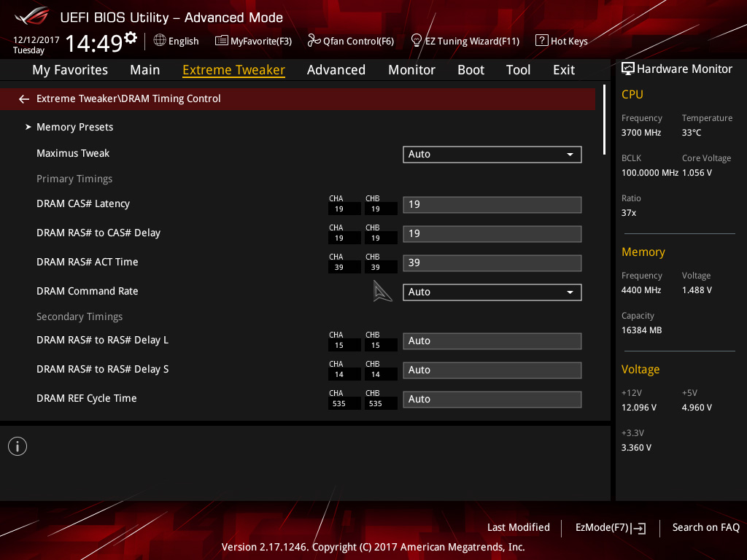This screenshot has width=747, height=560.
Task: Click the 12/12/2017 Tuesday date
Action: point(36,45)
